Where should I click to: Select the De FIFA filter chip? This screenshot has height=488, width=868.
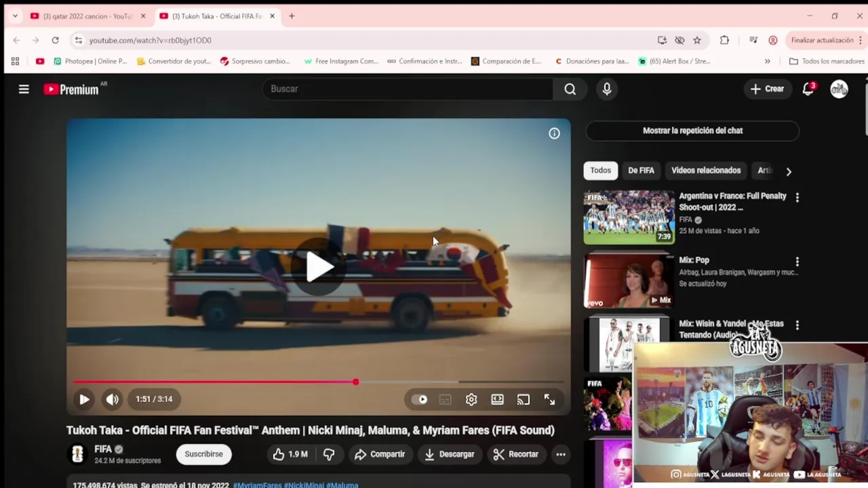point(641,171)
